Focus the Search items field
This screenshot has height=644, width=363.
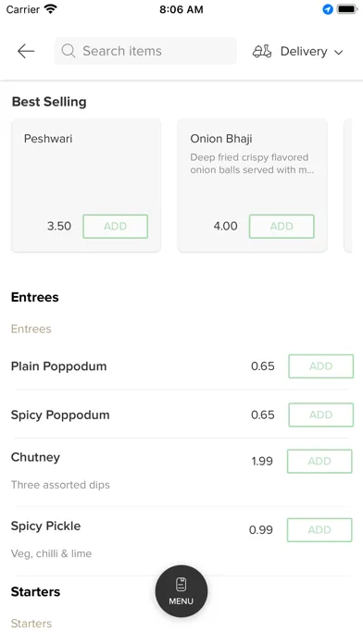145,51
